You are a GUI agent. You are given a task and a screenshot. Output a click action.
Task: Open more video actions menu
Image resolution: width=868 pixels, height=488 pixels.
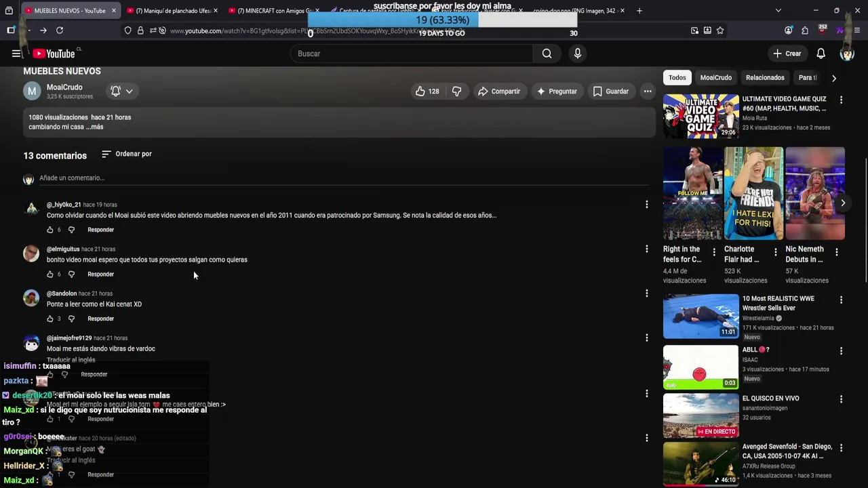coord(648,91)
